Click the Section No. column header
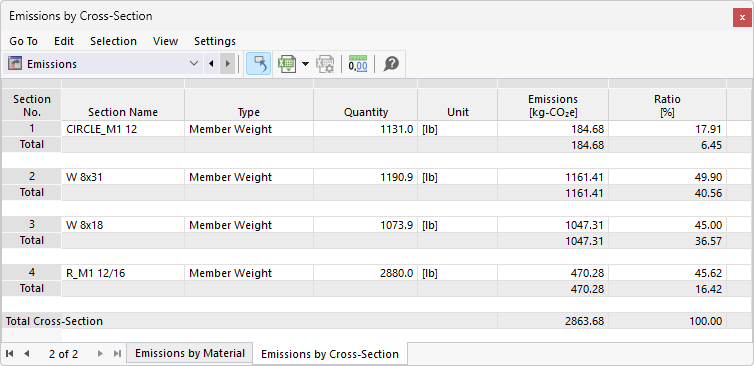754x366 pixels. (32, 105)
